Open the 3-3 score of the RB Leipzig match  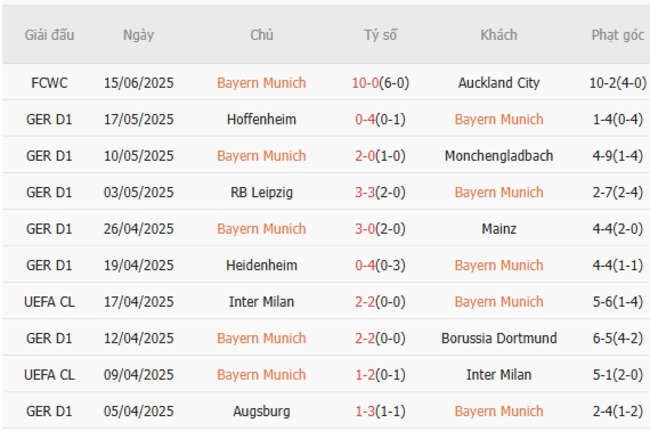(366, 192)
